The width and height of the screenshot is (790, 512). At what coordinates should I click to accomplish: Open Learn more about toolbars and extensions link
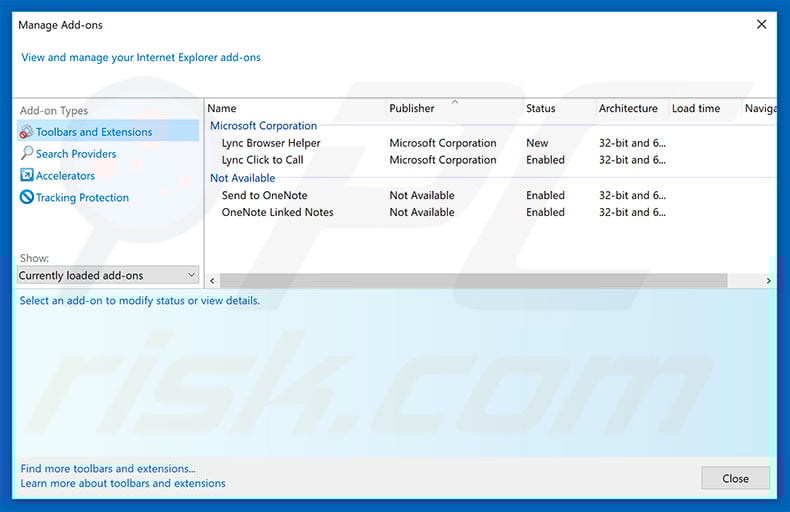[x=123, y=483]
